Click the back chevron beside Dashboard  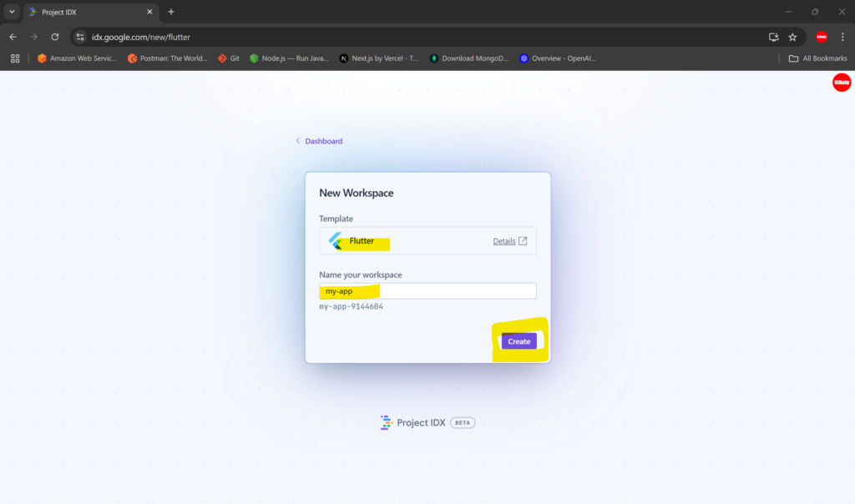coord(298,140)
